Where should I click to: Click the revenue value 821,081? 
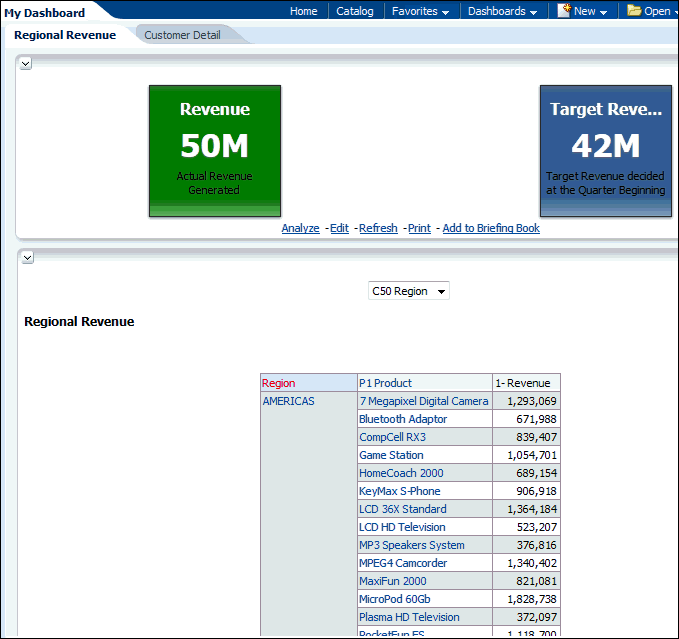[536, 581]
